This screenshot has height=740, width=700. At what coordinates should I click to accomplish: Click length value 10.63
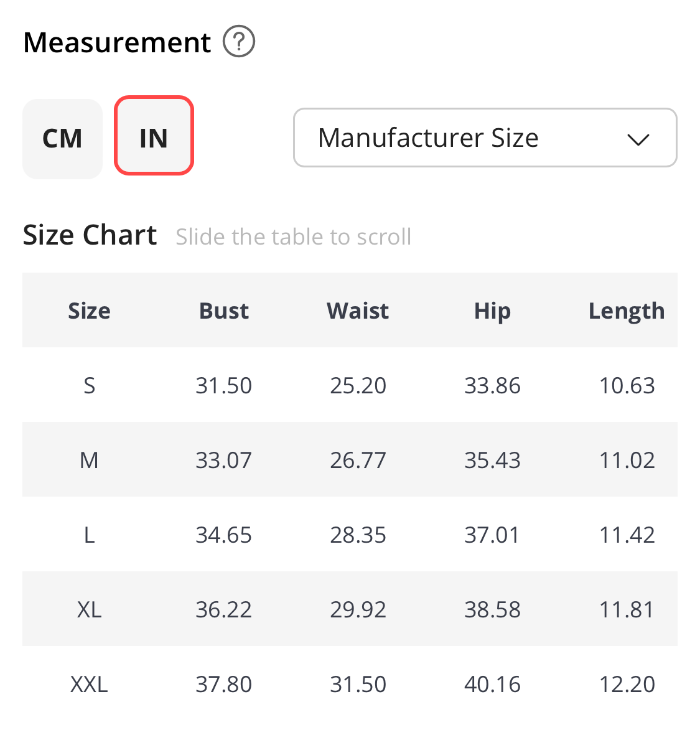pyautogui.click(x=627, y=386)
